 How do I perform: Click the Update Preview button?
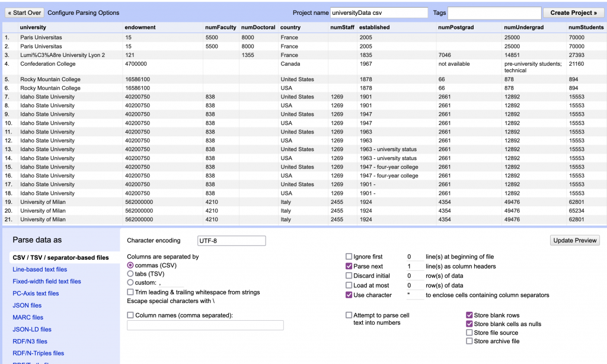(x=575, y=241)
